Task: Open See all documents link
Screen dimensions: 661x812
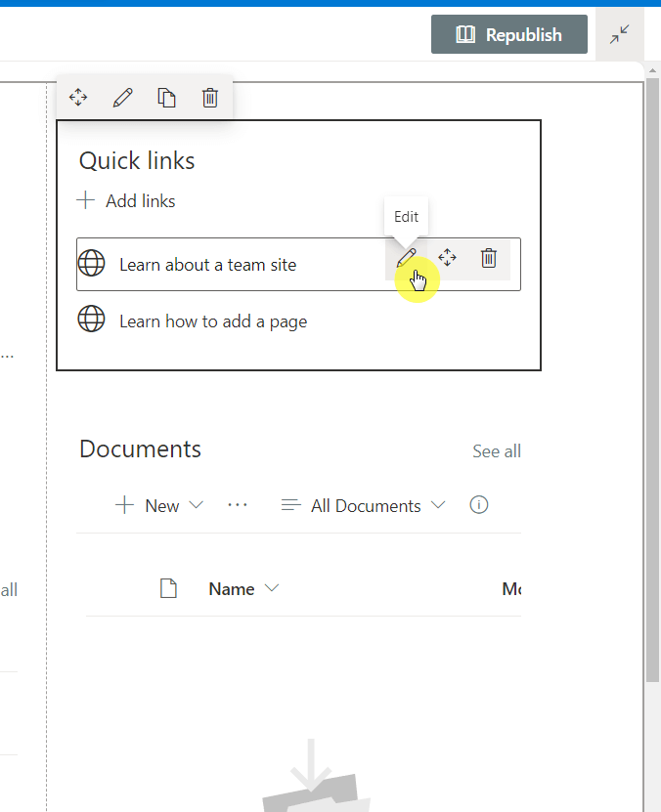Action: [497, 451]
